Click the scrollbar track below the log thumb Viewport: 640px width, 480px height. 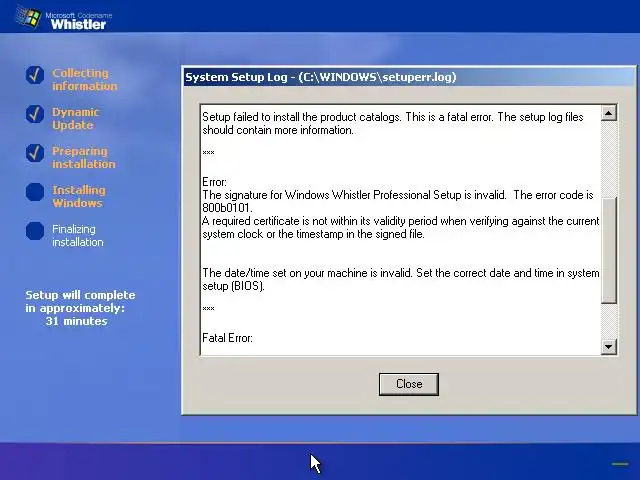pyautogui.click(x=609, y=321)
